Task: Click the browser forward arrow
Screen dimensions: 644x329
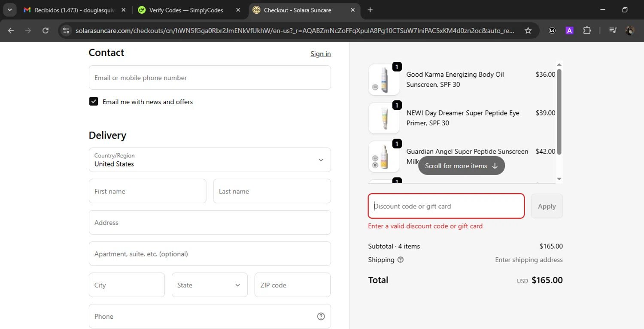Action: [28, 30]
